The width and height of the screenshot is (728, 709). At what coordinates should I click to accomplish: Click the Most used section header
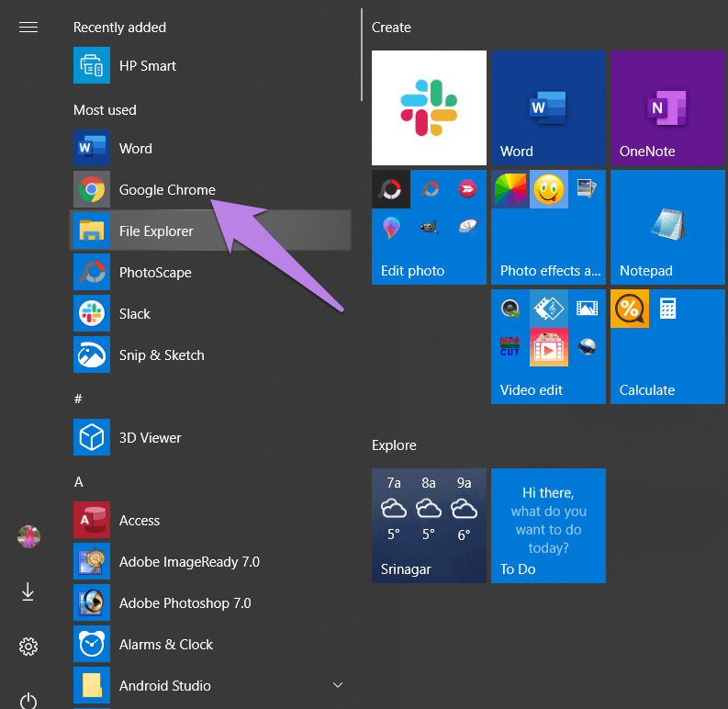[105, 110]
